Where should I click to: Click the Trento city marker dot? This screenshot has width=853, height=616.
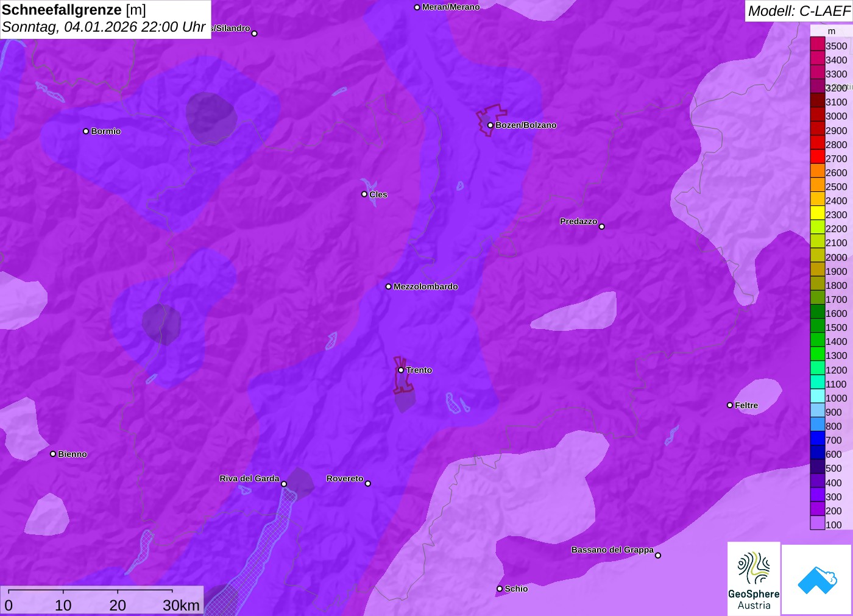(x=401, y=370)
